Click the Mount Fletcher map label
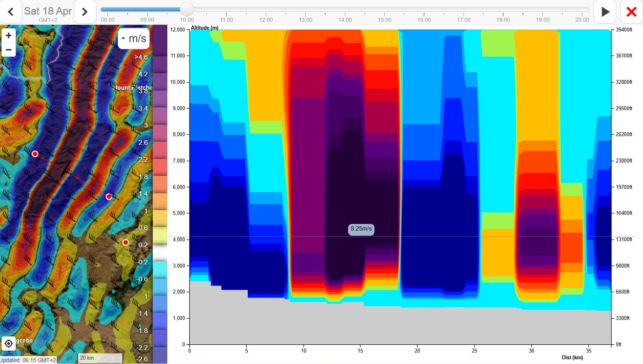This screenshot has height=364, width=643. coord(132,87)
